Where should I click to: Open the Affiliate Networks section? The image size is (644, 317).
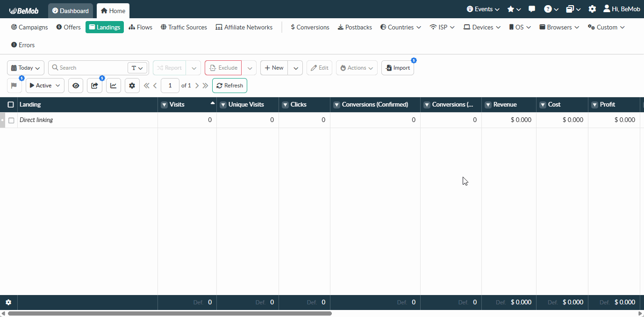click(x=244, y=27)
